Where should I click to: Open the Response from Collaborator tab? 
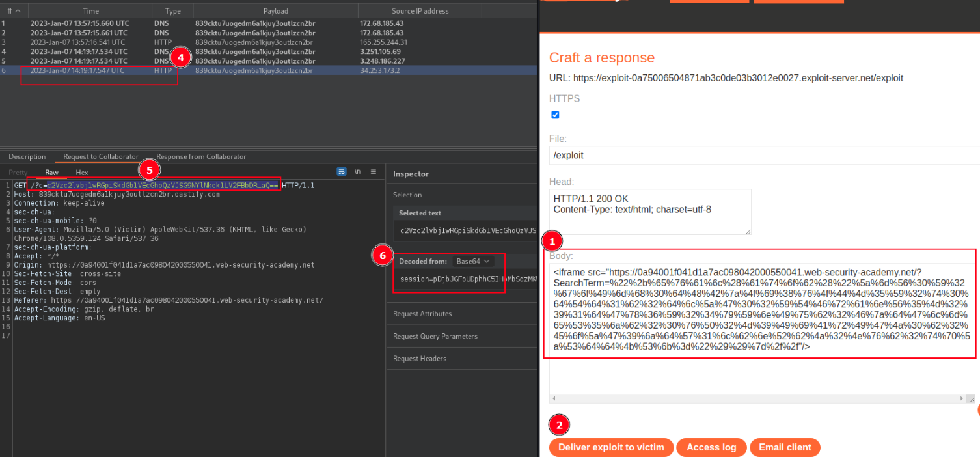coord(201,156)
